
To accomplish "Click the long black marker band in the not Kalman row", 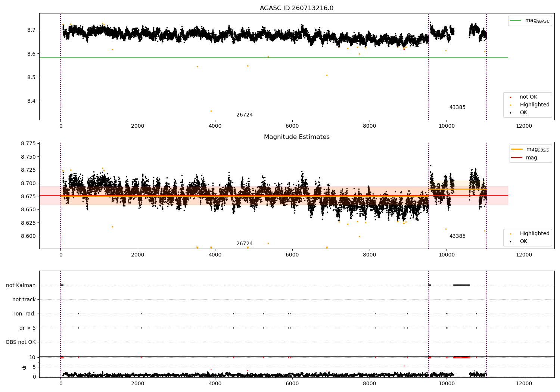I will (x=461, y=285).
